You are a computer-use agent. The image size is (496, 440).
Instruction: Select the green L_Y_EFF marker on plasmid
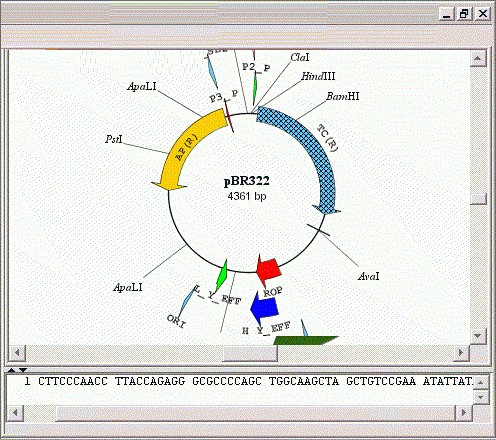[222, 276]
